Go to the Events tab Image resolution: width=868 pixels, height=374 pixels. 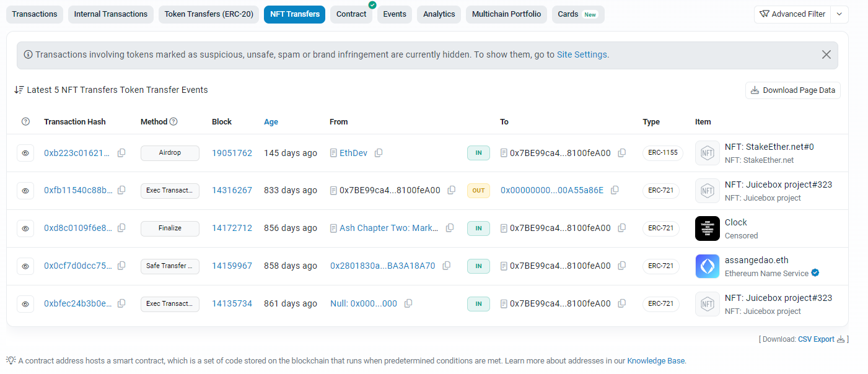click(395, 14)
